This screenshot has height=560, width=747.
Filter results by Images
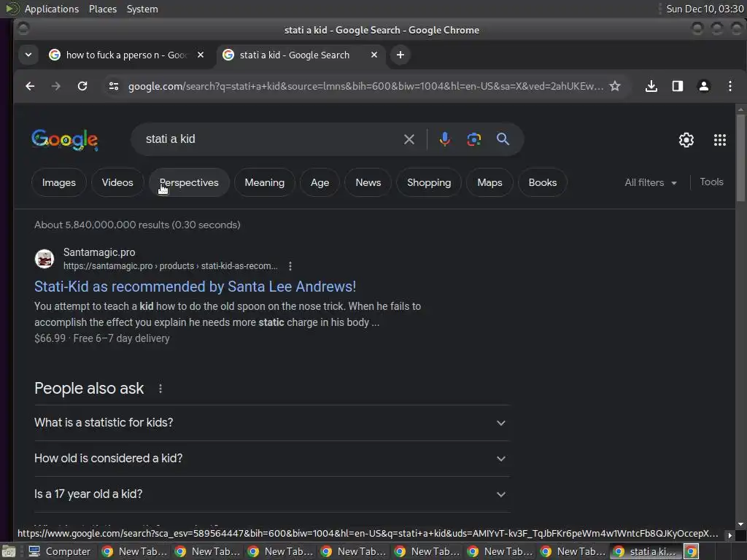[x=58, y=182]
